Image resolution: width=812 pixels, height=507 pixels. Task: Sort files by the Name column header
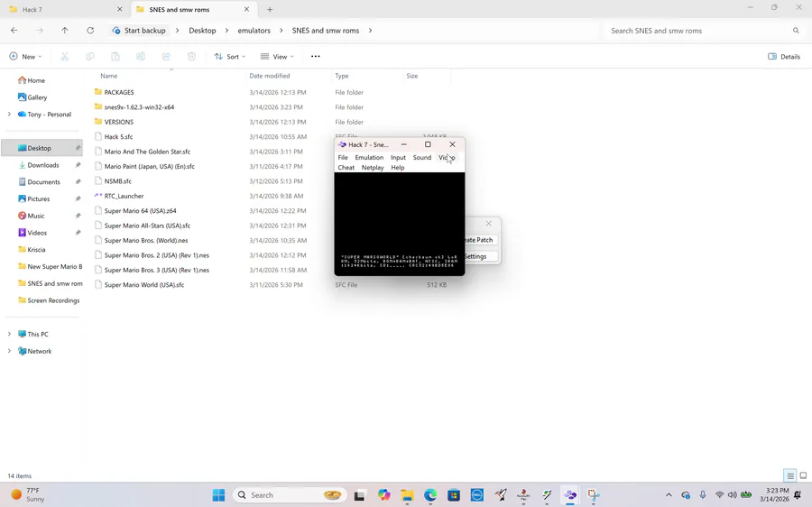coord(109,76)
